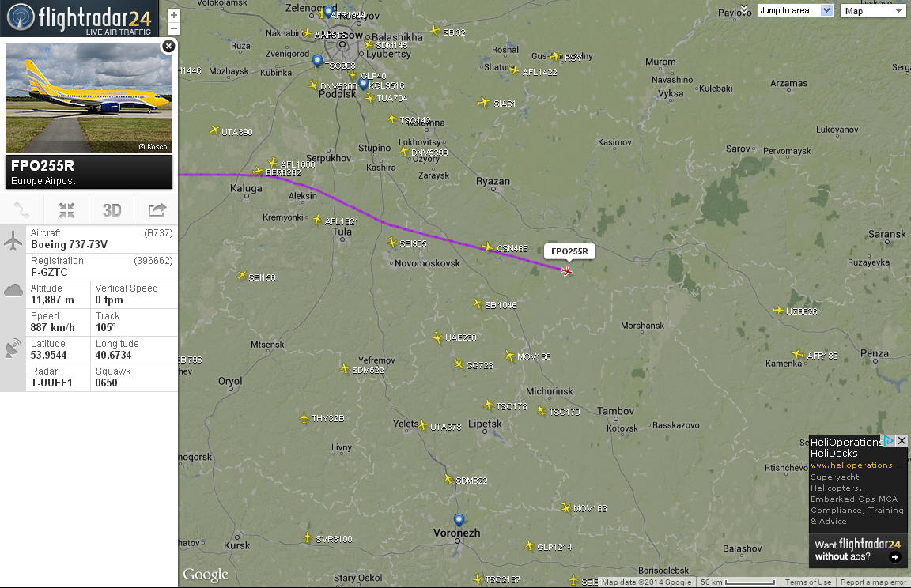Open the Terms of Use link
Image resolution: width=911 pixels, height=588 pixels.
coord(808,582)
